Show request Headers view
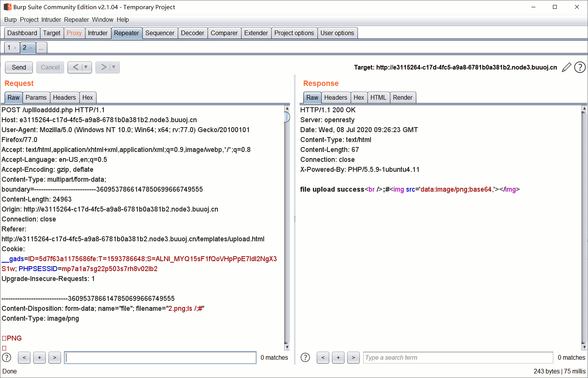This screenshot has height=378, width=588. (64, 97)
